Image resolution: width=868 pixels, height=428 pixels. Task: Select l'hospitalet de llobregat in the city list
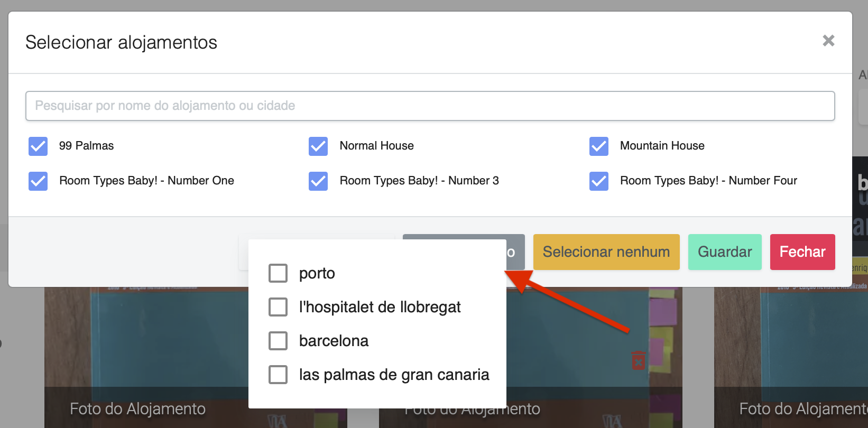point(278,307)
